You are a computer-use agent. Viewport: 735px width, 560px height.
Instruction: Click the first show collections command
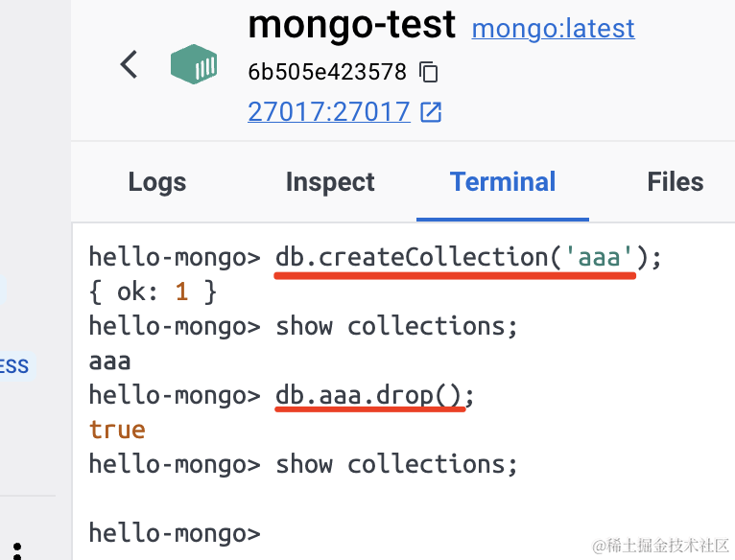396,326
